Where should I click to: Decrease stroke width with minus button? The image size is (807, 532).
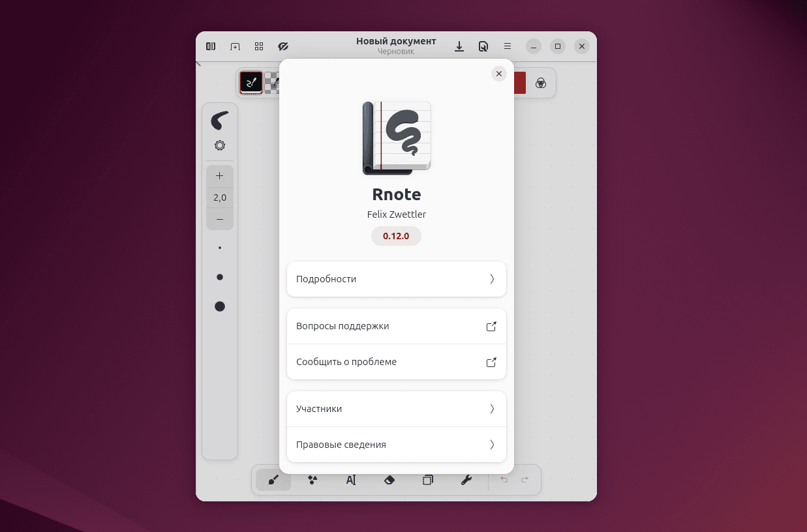[x=220, y=220]
